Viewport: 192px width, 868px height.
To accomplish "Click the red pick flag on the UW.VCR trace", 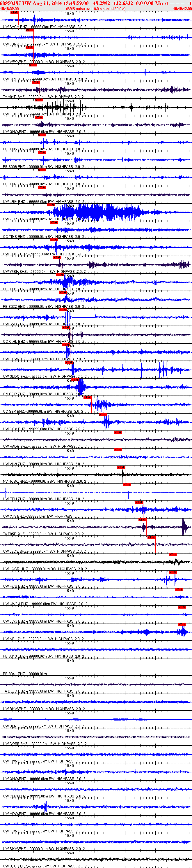I will 51,205.
